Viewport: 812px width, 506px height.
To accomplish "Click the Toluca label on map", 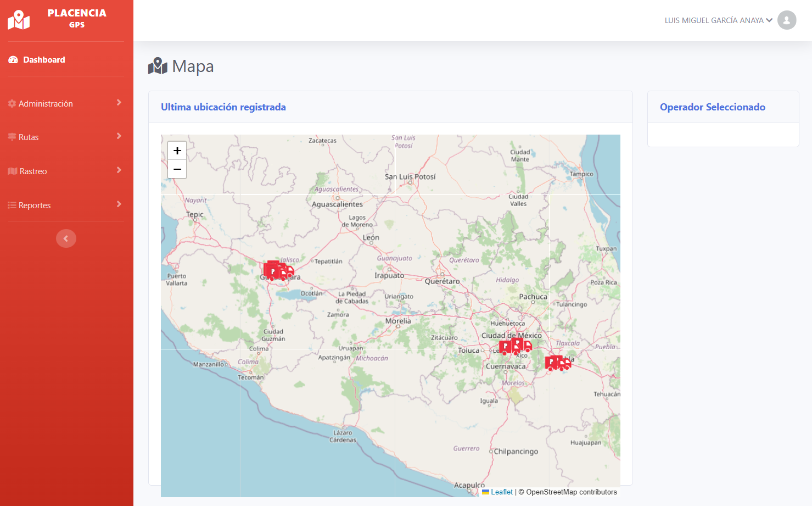I will click(x=469, y=351).
